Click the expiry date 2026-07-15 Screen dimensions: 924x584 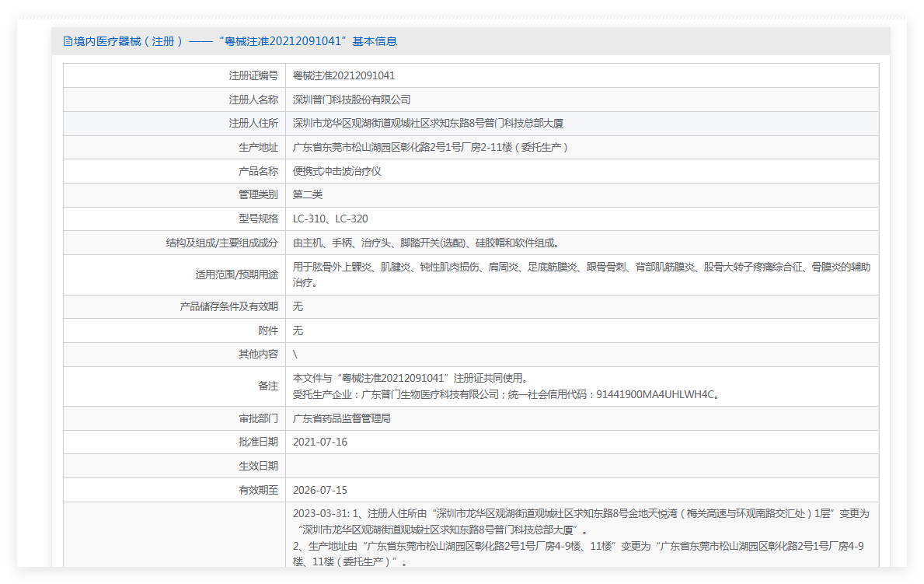[x=319, y=490]
